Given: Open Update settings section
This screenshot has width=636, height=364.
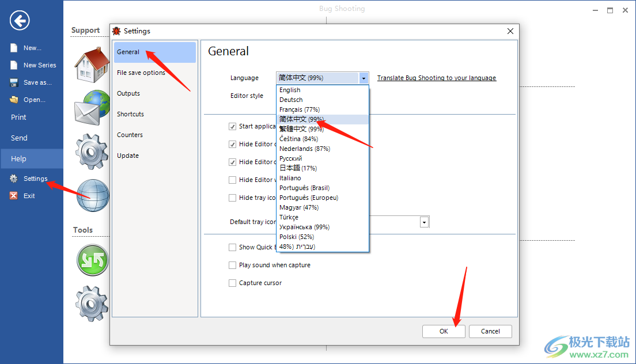Looking at the screenshot, I should coord(155,156).
